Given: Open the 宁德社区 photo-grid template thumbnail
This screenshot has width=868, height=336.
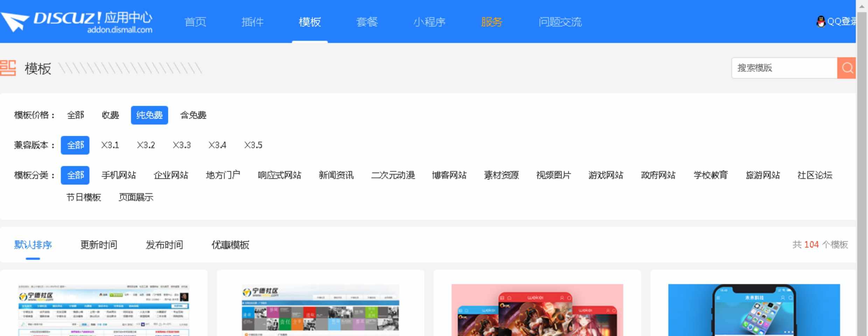Looking at the screenshot, I should click(320, 310).
